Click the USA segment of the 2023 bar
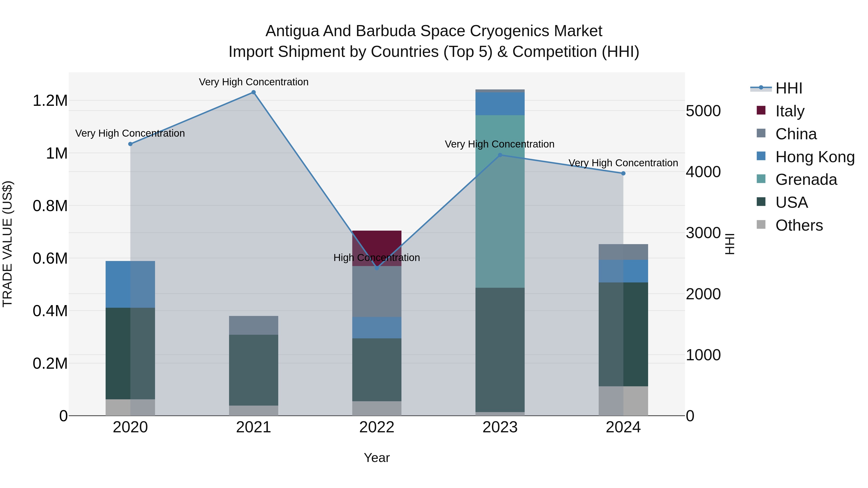Screen dimensions: 868x488 (500, 350)
